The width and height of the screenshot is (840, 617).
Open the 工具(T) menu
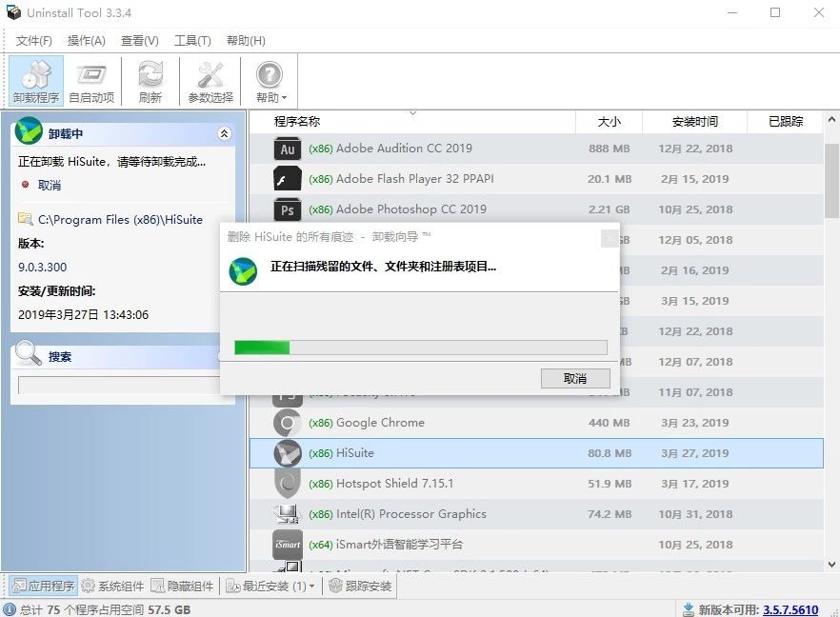(x=191, y=40)
